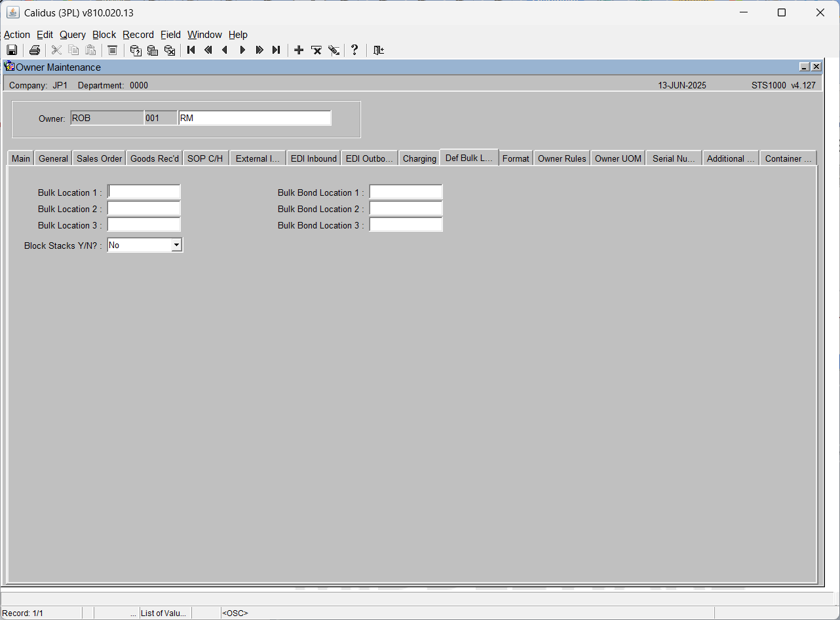Open the Help menu

point(238,35)
